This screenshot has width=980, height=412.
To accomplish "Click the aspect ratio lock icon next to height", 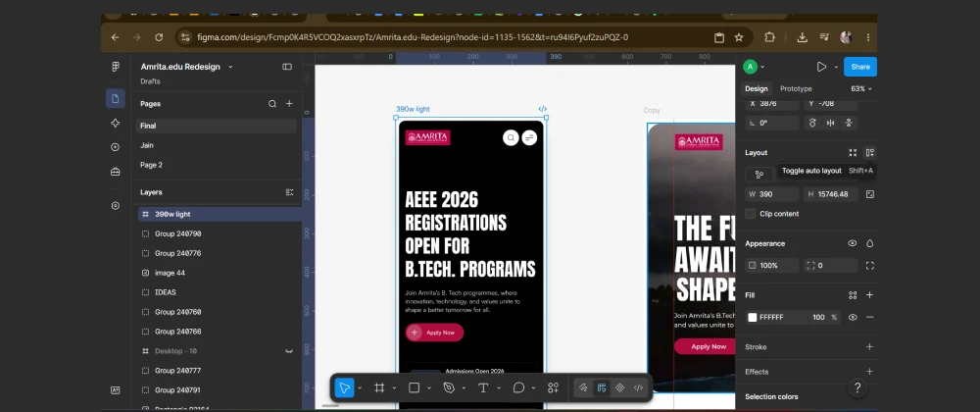I will [x=869, y=194].
